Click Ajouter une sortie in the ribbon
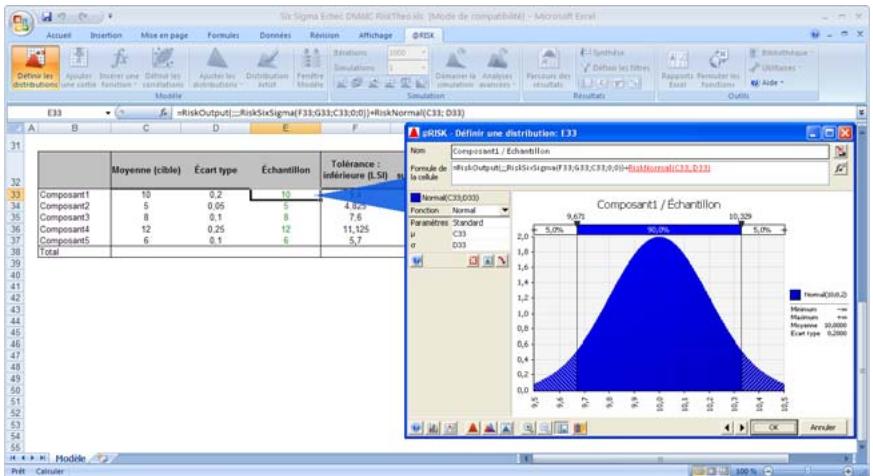This screenshot has width=873, height=476. tap(78, 68)
